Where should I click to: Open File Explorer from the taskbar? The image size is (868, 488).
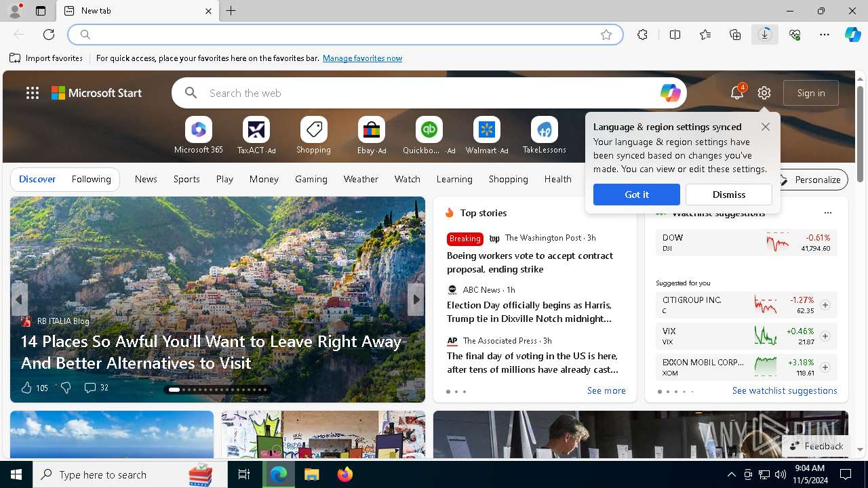[x=311, y=474]
